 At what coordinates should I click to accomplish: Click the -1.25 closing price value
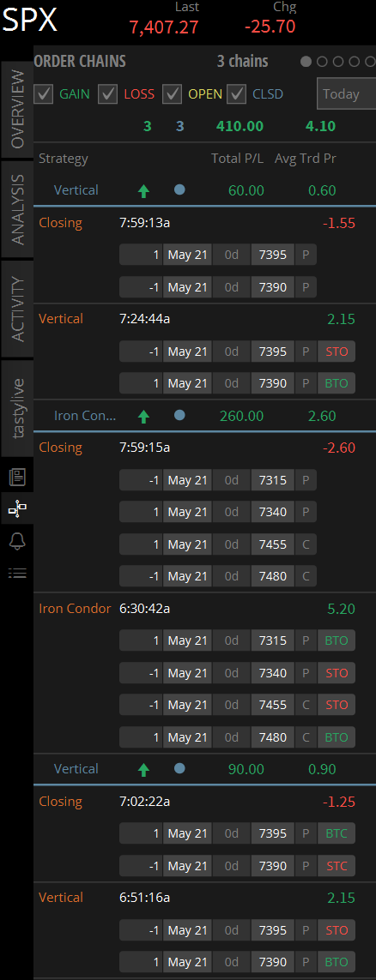point(339,802)
